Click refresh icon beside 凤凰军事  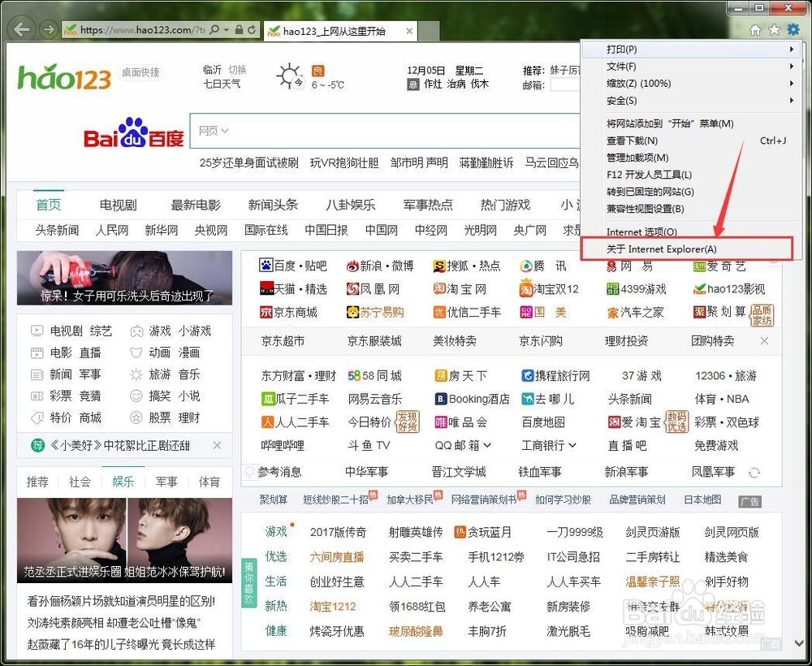[754, 473]
